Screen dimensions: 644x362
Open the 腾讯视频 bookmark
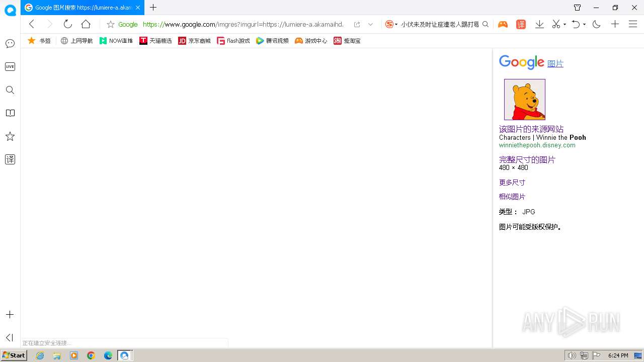click(272, 41)
